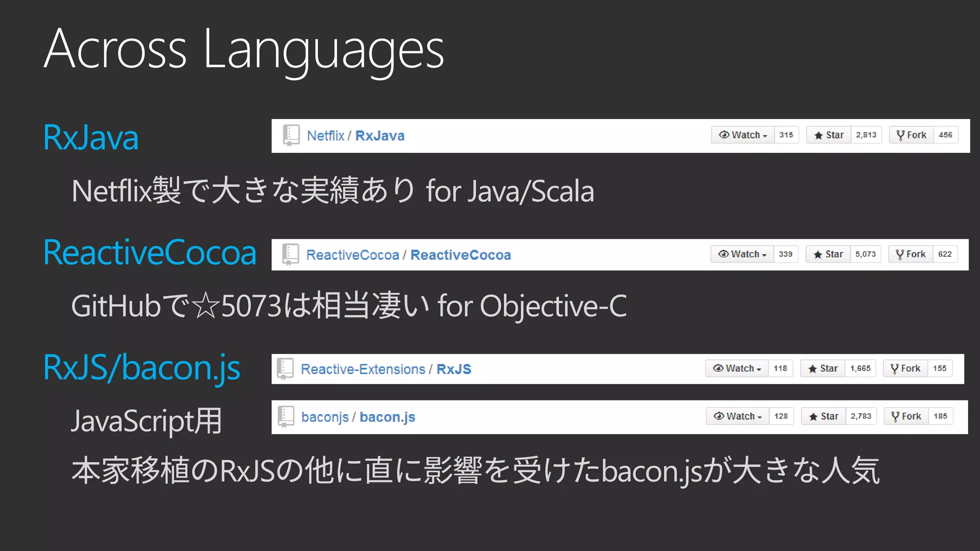Fork the ReactiveCocoa repository
980x551 pixels.
(911, 254)
